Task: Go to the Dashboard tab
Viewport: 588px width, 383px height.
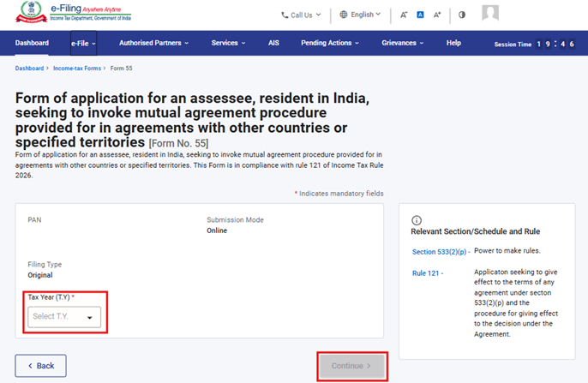Action: tap(32, 43)
